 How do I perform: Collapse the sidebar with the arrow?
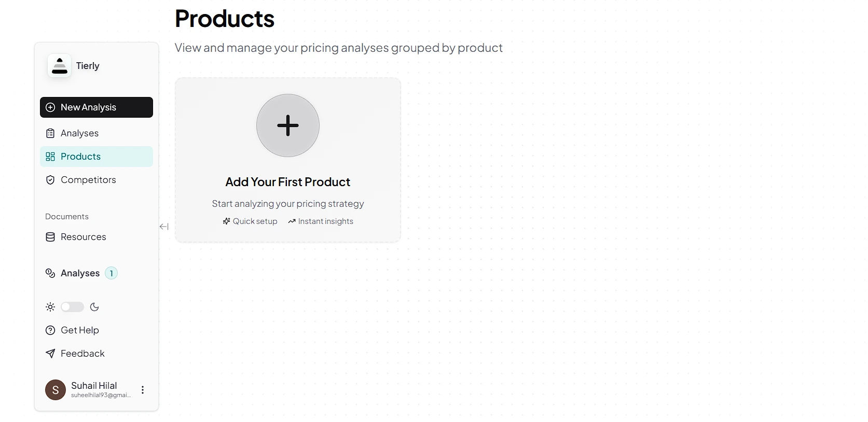click(x=164, y=227)
